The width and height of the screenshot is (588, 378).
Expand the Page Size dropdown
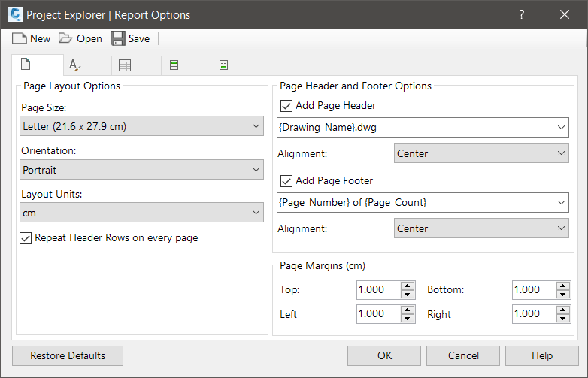pyautogui.click(x=142, y=126)
